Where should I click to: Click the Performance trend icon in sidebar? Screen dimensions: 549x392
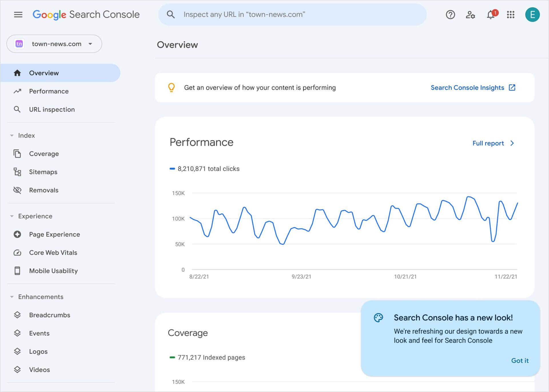click(x=17, y=91)
